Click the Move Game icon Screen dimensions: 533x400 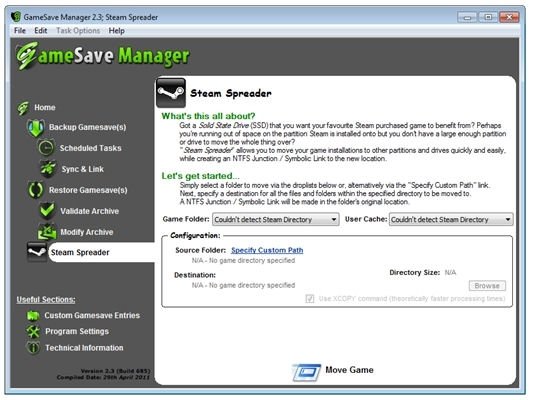pyautogui.click(x=306, y=372)
